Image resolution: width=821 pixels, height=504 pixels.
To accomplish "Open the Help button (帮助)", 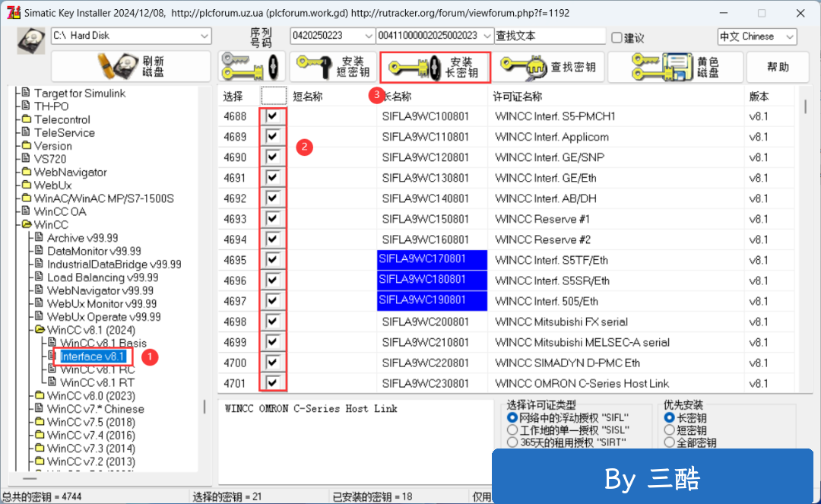I will [x=778, y=66].
